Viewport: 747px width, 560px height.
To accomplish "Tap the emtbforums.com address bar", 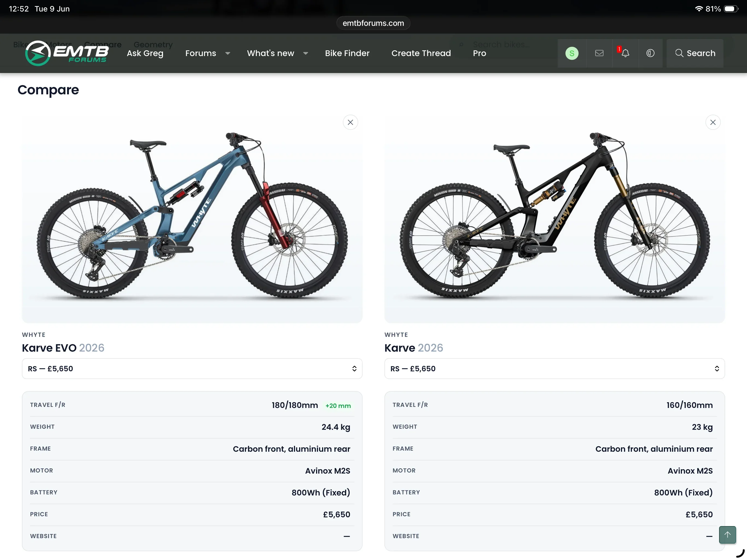I will point(373,23).
